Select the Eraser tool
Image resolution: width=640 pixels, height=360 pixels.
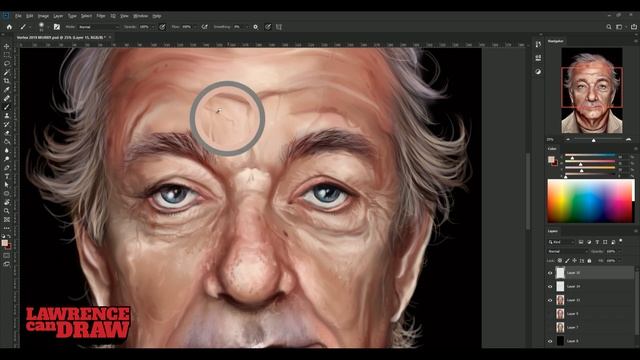(x=7, y=133)
